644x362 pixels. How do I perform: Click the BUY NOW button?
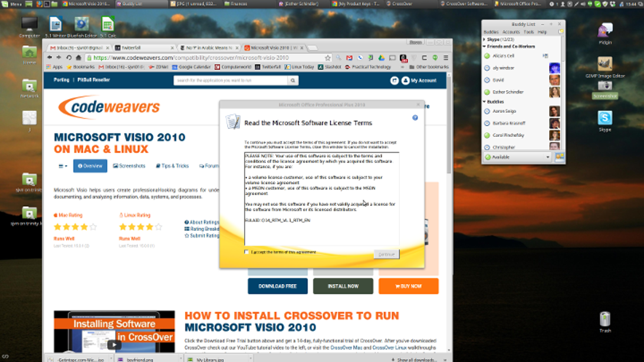pos(408,286)
